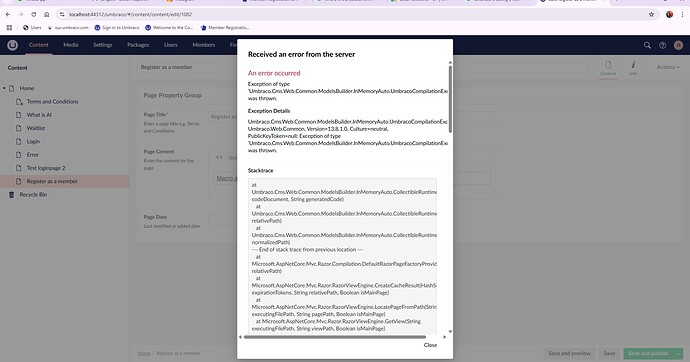Open the Save and publish arrow dropdown
690x362 pixels.
click(x=678, y=353)
